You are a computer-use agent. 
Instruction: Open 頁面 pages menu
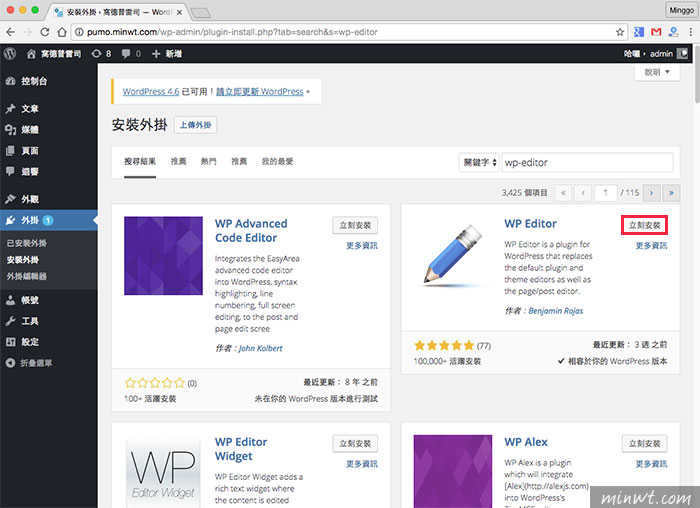49,151
